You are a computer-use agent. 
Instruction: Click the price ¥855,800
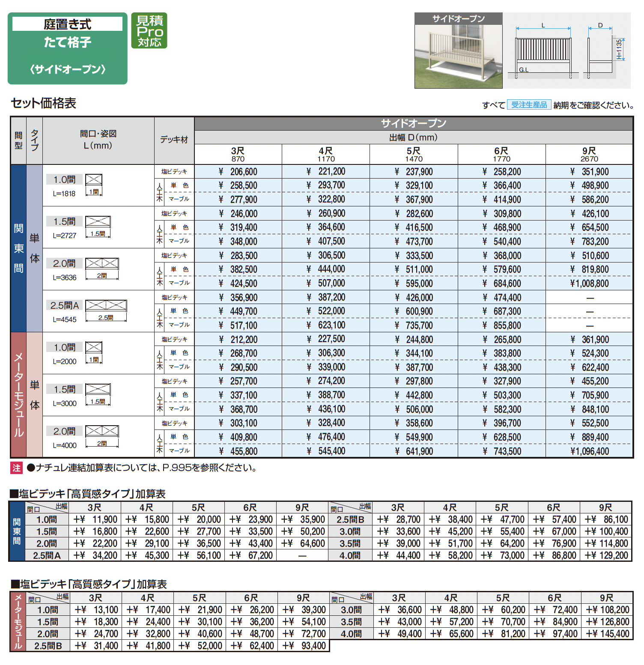(501, 325)
